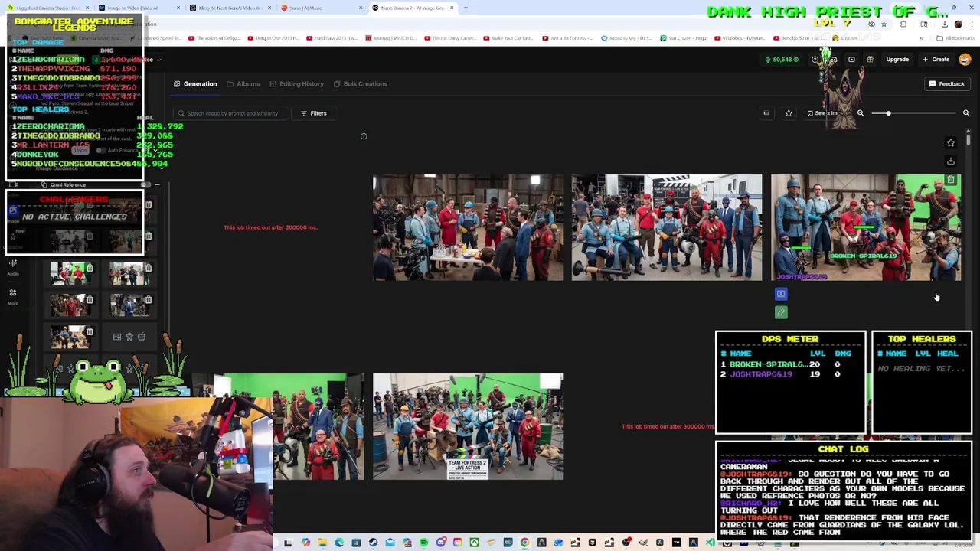Open the Filters dropdown

(x=313, y=113)
